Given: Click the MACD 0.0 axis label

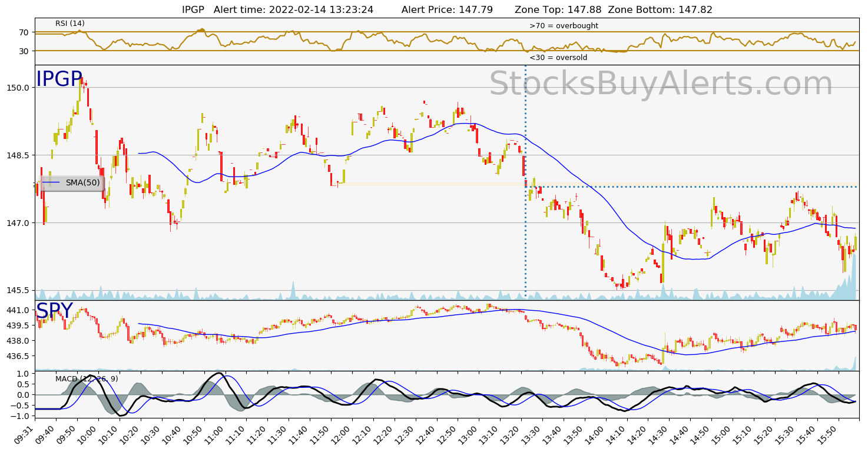Looking at the screenshot, I should tap(24, 395).
